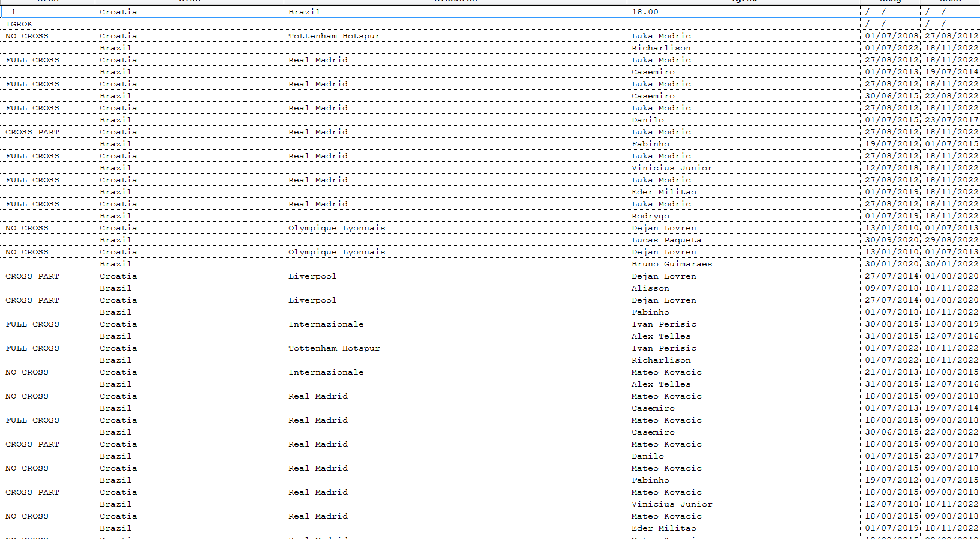Select Internazionale in the Mateo Kovacic row

326,372
